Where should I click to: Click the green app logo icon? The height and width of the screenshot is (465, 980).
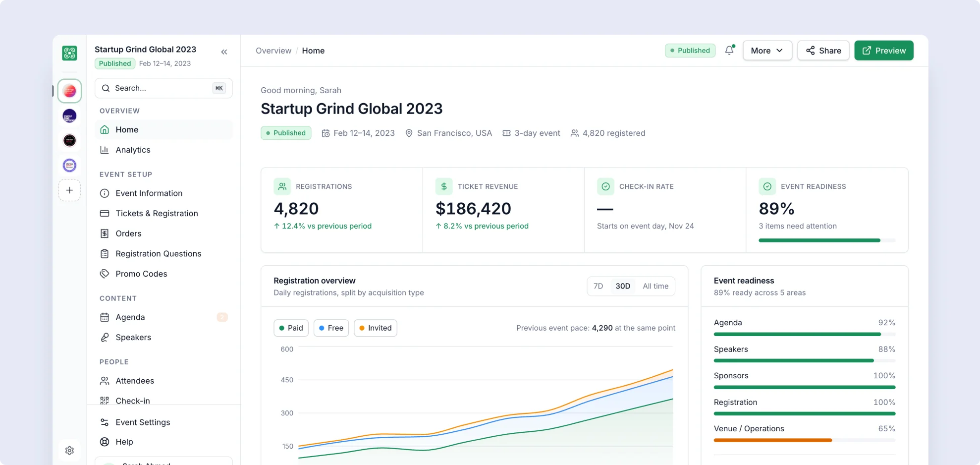[69, 53]
